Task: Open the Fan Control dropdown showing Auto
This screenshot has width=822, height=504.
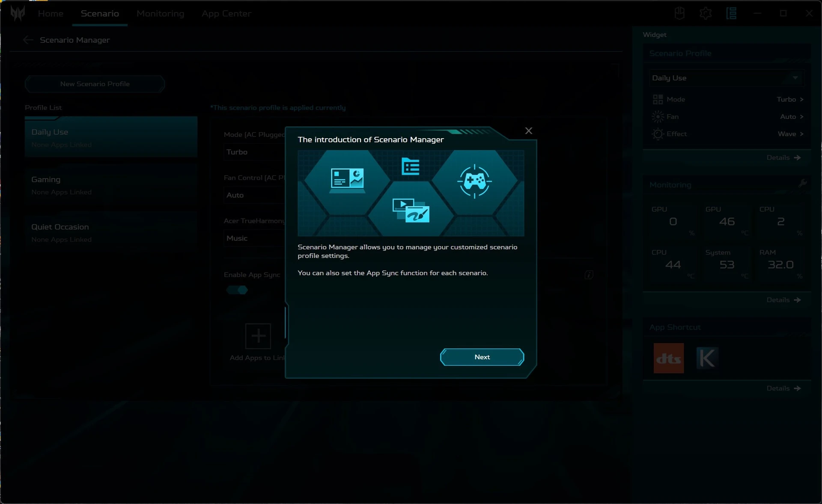Action: [254, 195]
